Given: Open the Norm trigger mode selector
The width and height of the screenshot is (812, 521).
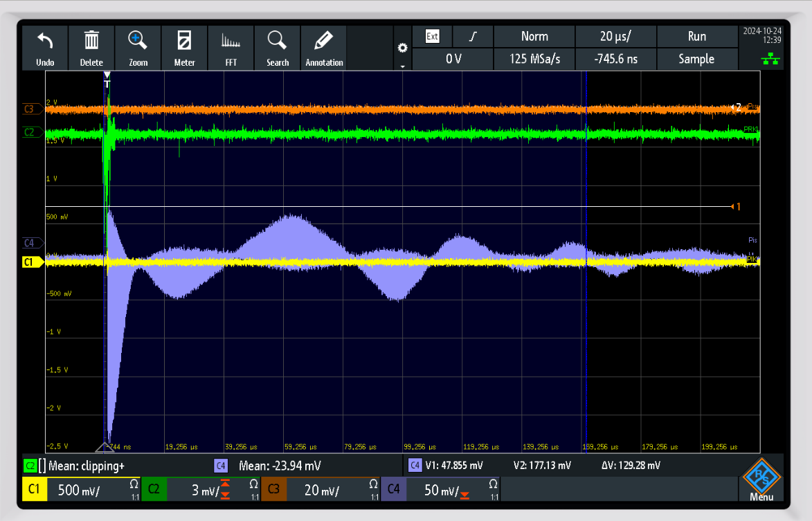Looking at the screenshot, I should tap(534, 37).
